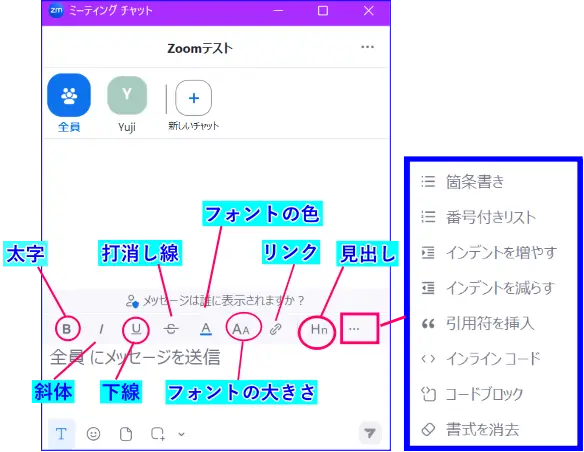Select the 全員 everyone chat
This screenshot has height=452, width=584.
pos(69,96)
